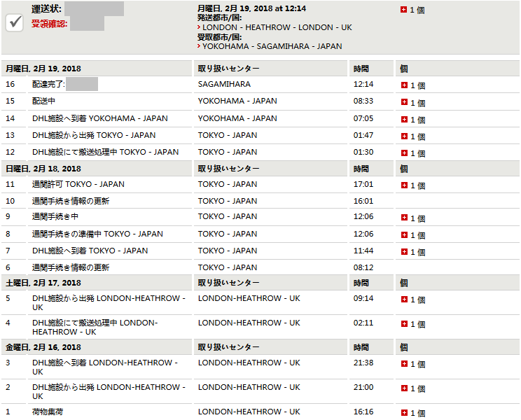Viewport: 521px width, 420px height.
Task: Click 個 header in Saturday section
Action: [404, 283]
